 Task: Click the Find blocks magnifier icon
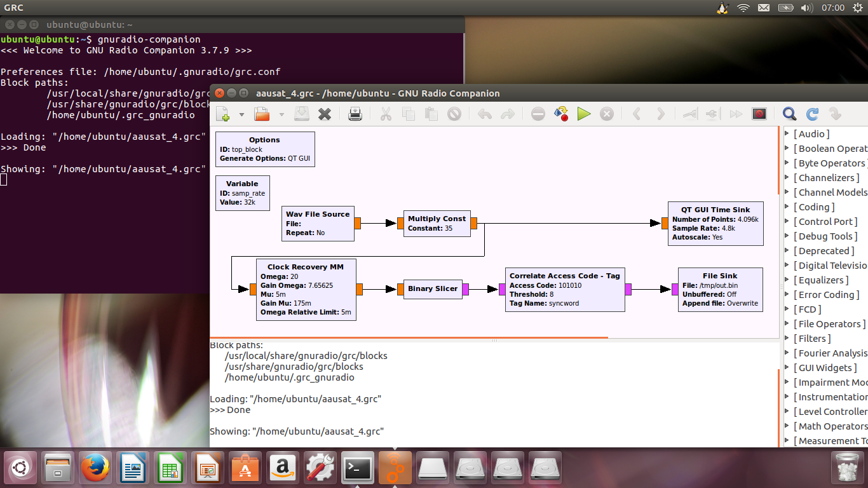click(789, 114)
